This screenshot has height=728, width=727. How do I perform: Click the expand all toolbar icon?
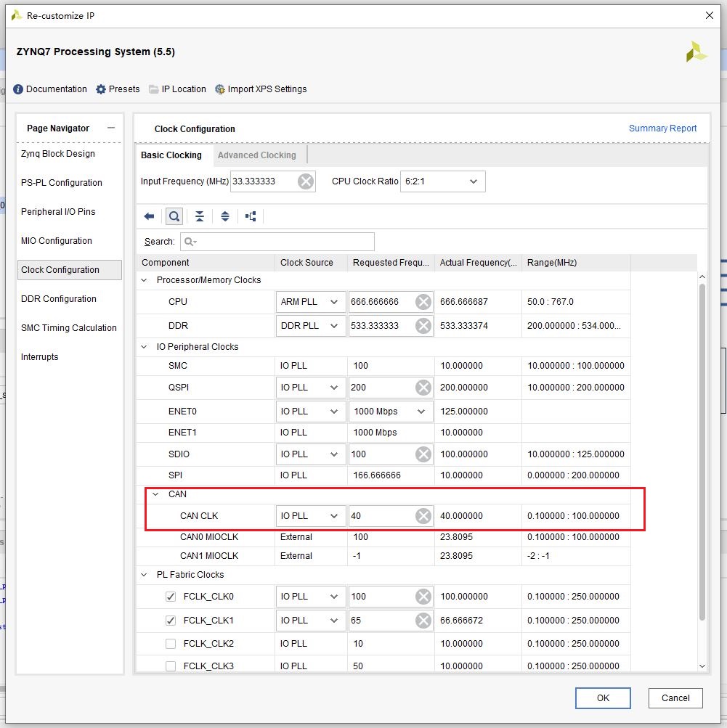tap(225, 216)
